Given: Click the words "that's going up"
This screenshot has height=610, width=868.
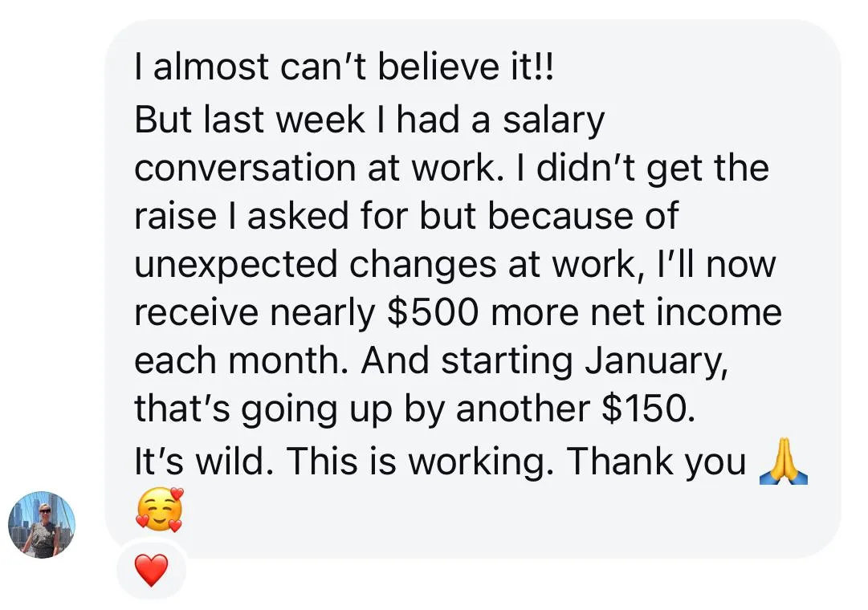Looking at the screenshot, I should (x=263, y=410).
